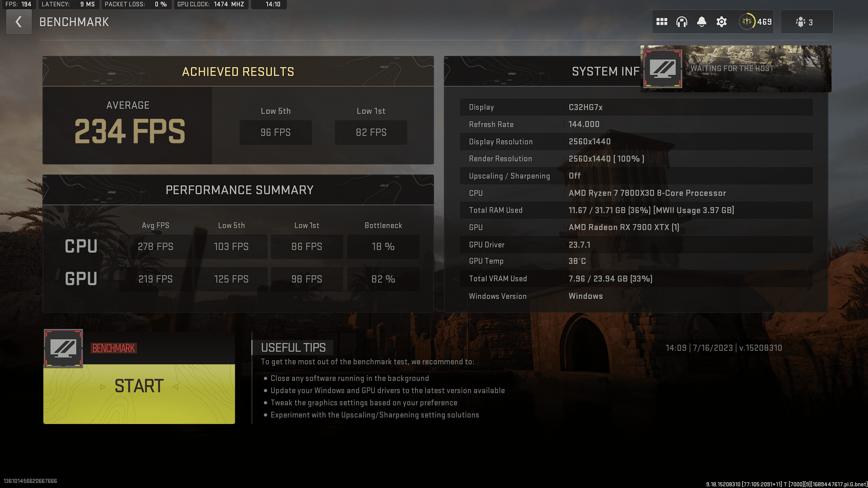Click the START benchmark button
Screen dimensions: 868x488
coord(139,386)
